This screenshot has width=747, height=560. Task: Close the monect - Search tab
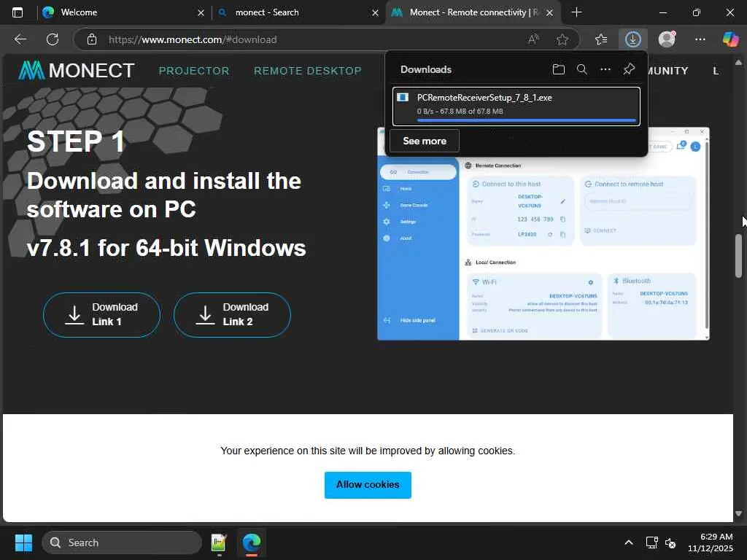375,13
